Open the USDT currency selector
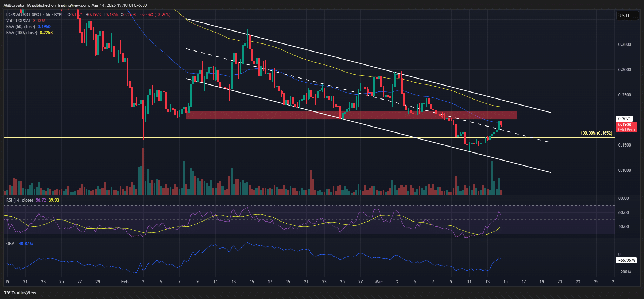The width and height of the screenshot is (644, 299). pyautogui.click(x=627, y=16)
